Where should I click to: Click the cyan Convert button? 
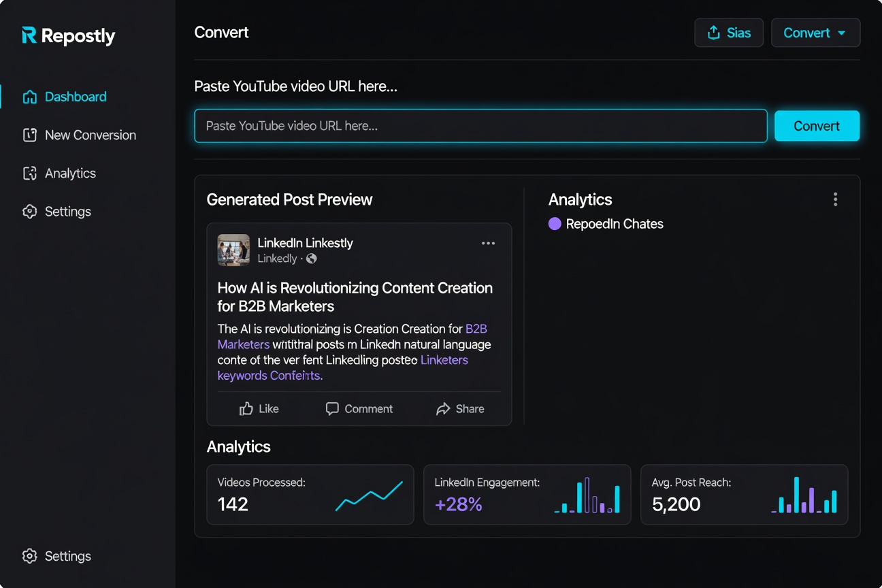[817, 126]
